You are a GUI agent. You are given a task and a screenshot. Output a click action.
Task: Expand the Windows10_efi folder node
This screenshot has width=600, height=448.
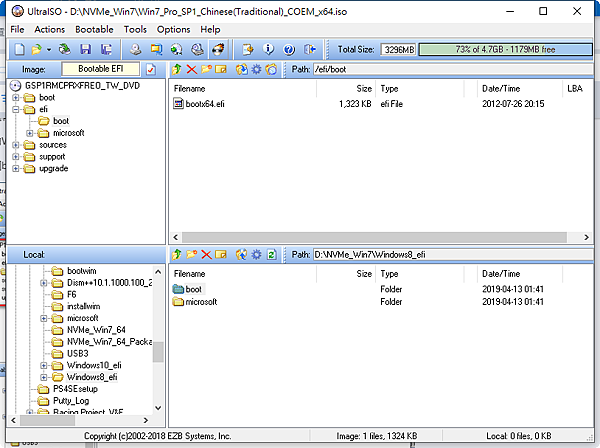pos(44,366)
